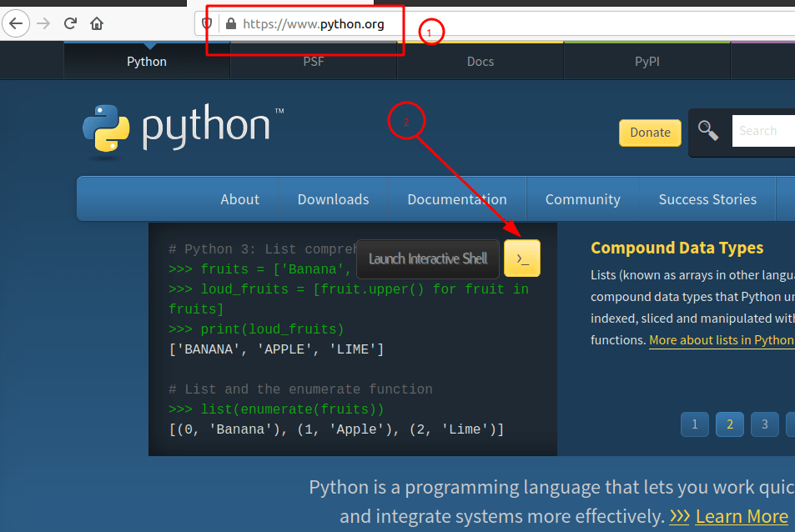Switch to the PyPI top tab

point(647,62)
